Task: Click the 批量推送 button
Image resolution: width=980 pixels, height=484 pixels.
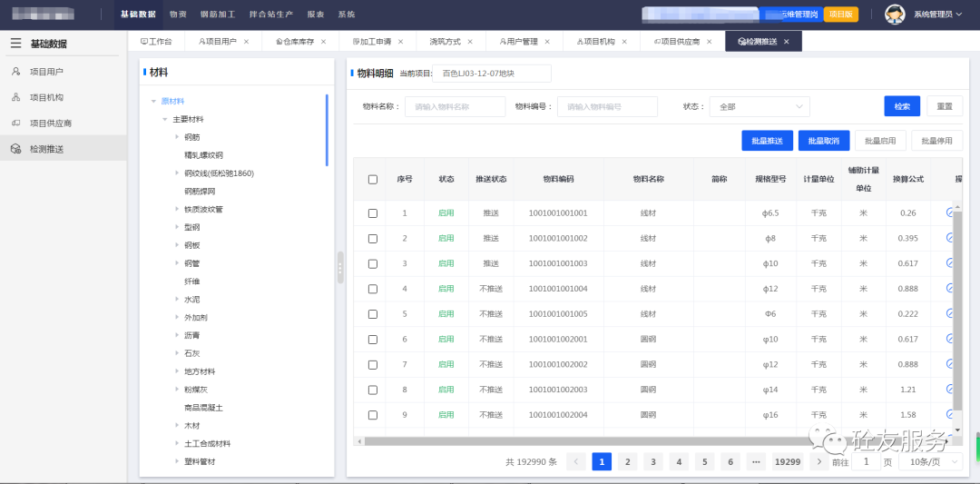Action: (x=767, y=141)
